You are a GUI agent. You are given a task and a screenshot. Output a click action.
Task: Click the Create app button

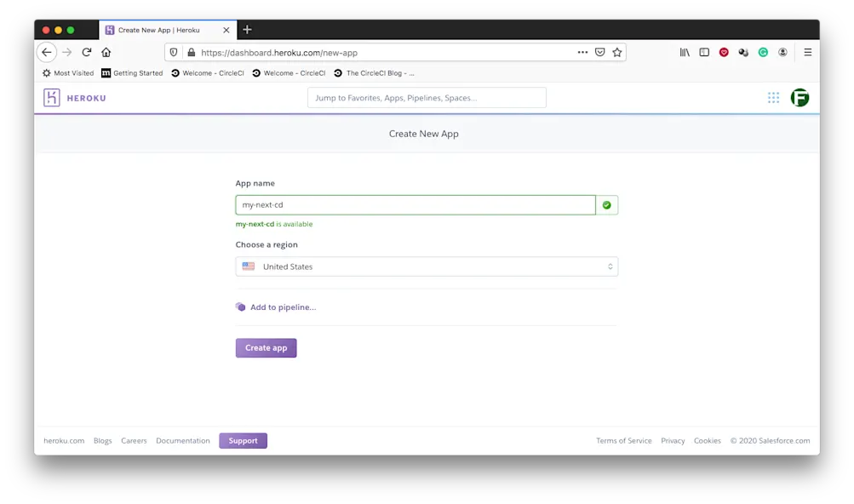266,347
